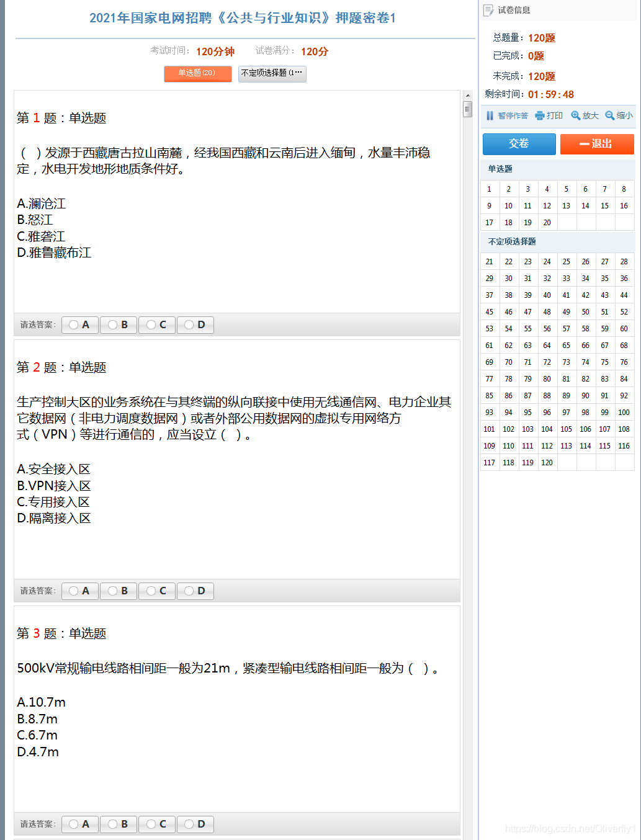Click the exam title heading
Image resolution: width=641 pixels, height=840 pixels.
coord(243,18)
